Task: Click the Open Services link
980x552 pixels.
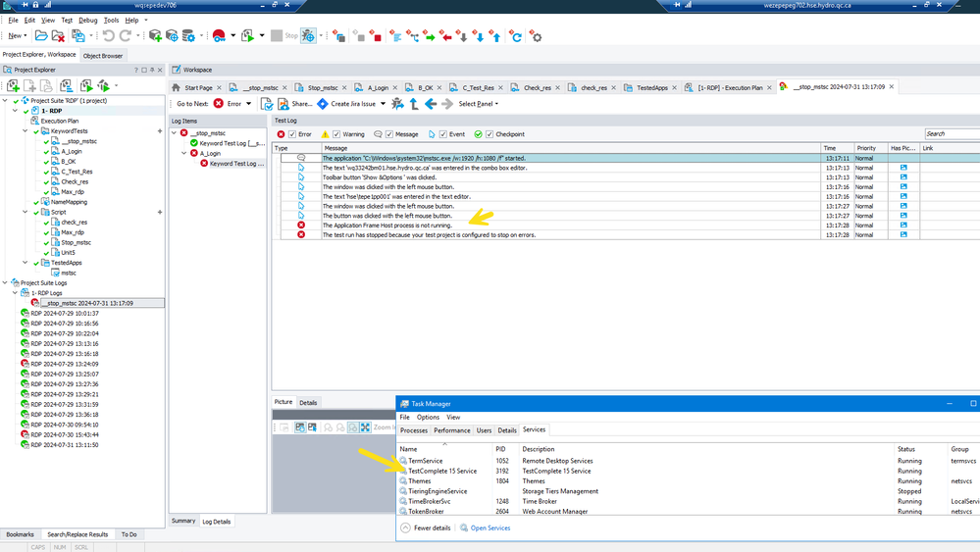Action: point(490,528)
